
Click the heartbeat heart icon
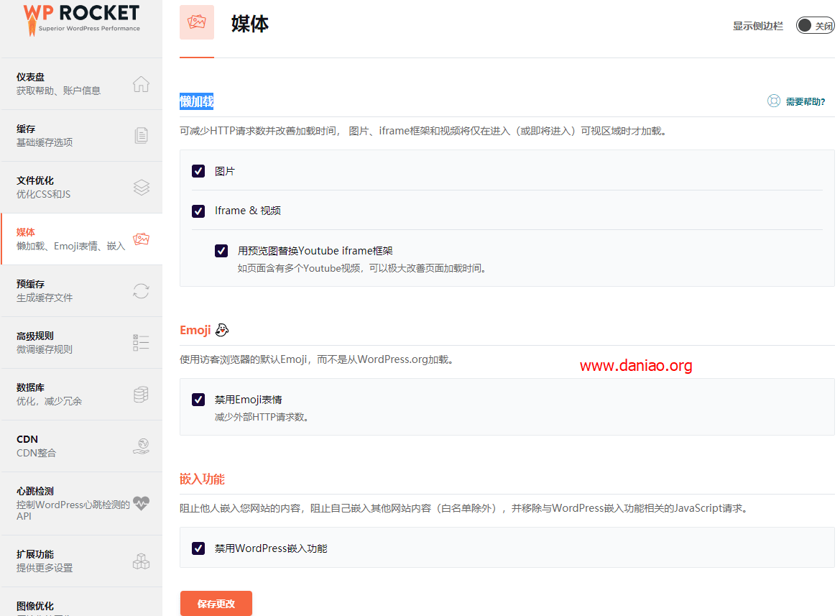[x=141, y=503]
